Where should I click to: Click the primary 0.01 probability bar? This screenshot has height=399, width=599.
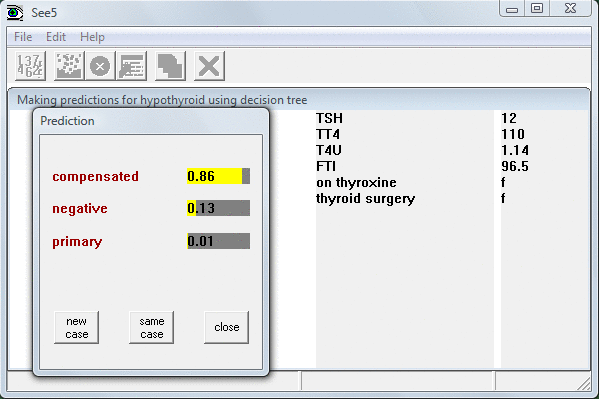219,241
